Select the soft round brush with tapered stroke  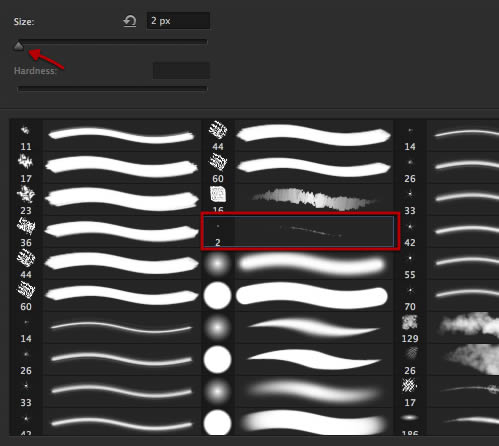pos(298,328)
